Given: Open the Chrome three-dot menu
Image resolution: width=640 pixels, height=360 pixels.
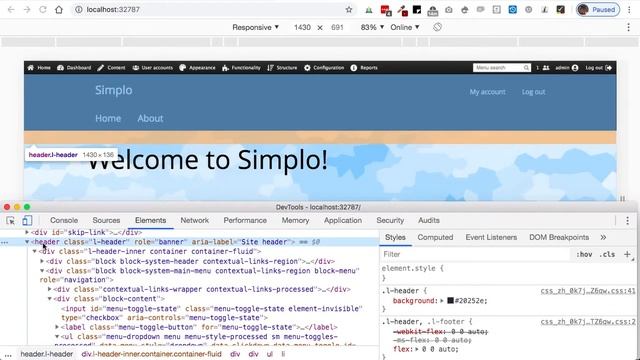Looking at the screenshot, I should coord(629,9).
